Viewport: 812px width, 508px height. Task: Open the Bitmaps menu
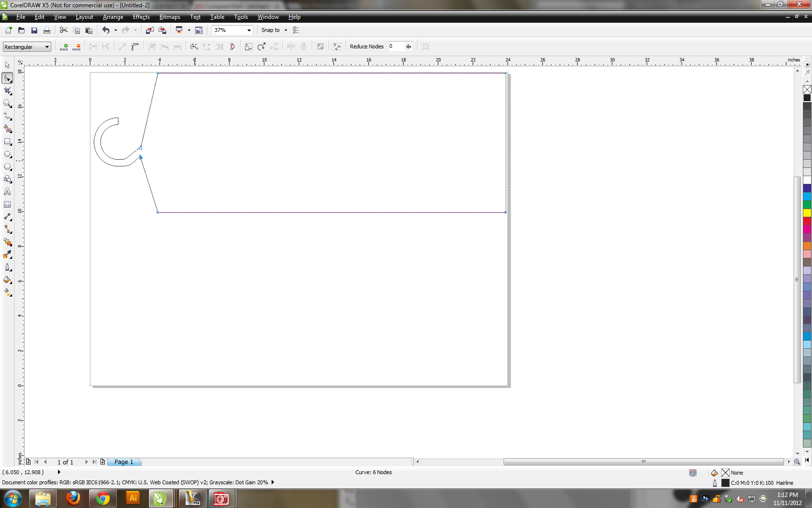tap(170, 17)
